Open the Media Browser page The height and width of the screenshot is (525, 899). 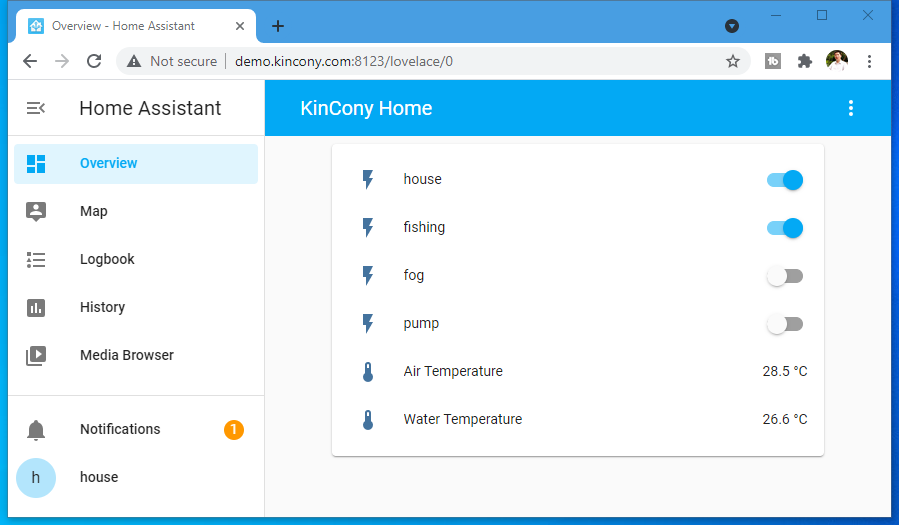pyautogui.click(x=126, y=355)
